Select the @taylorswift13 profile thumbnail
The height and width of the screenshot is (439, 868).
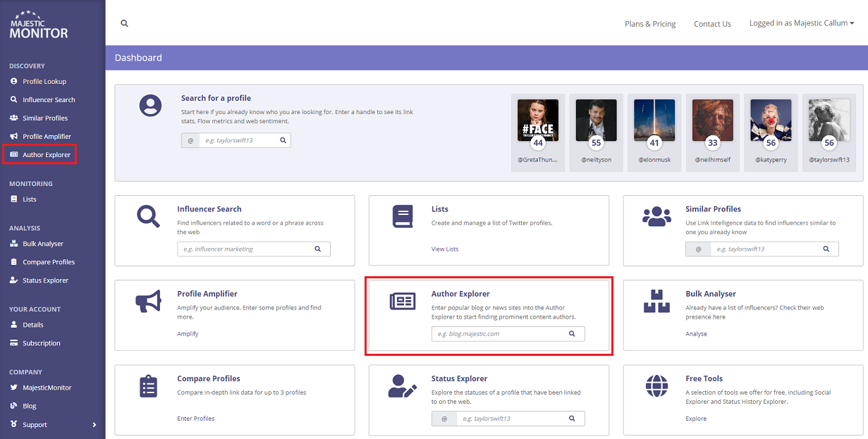point(829,132)
